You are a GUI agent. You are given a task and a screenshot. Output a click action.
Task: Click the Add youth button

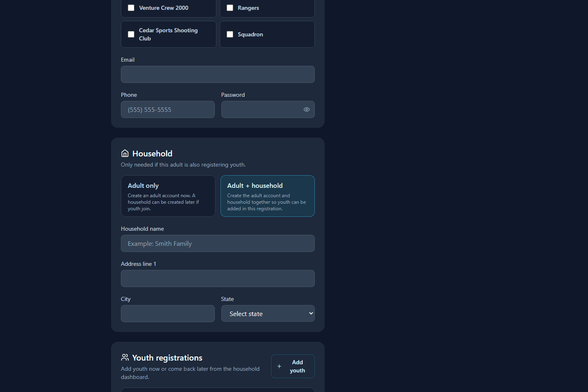click(x=293, y=366)
